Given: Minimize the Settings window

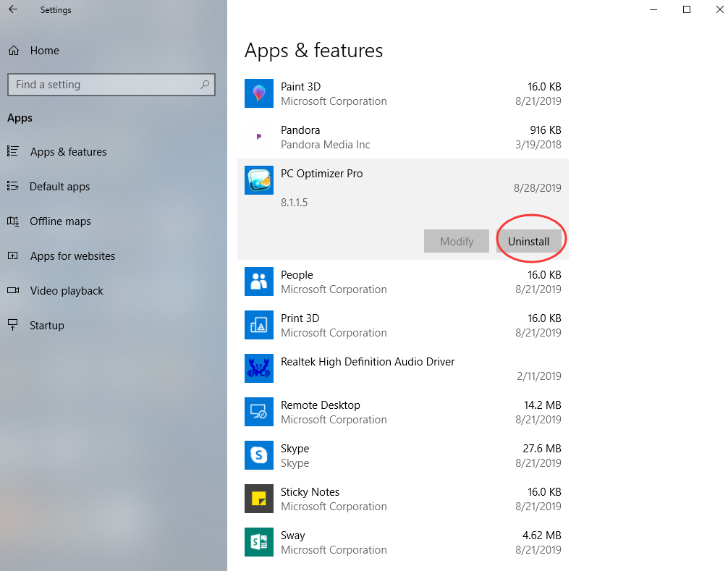Looking at the screenshot, I should click(x=653, y=9).
